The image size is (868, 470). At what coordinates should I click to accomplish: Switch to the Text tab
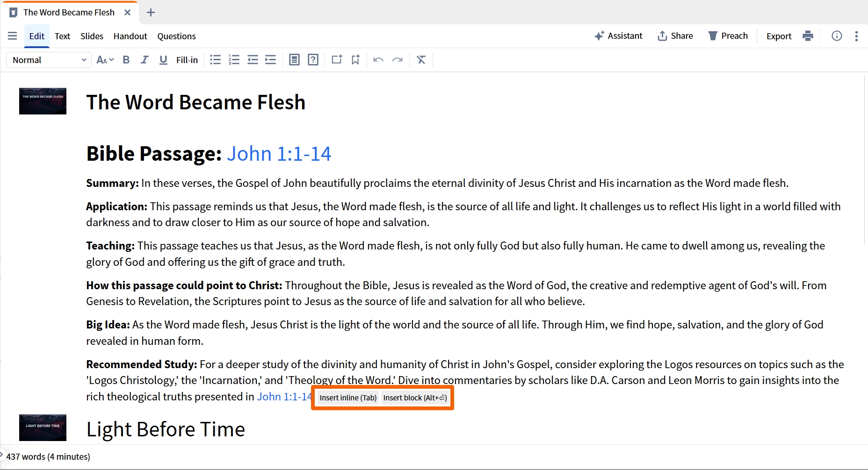[62, 36]
